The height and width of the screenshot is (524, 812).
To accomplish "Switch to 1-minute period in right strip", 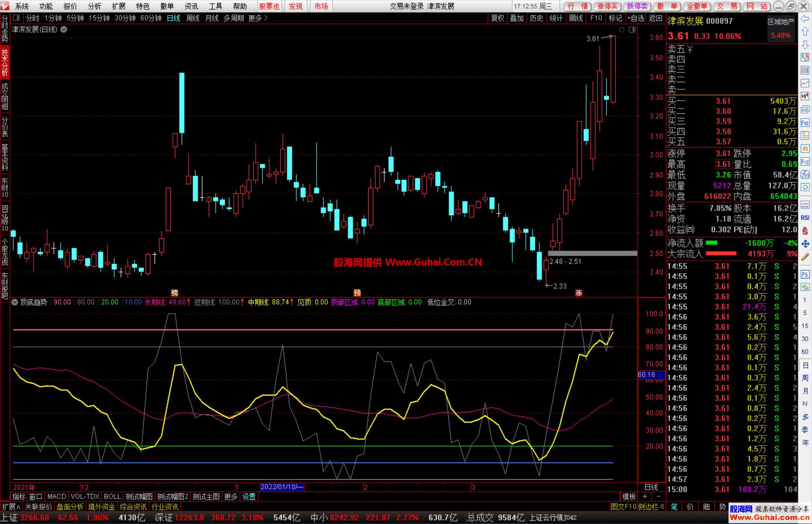I will (x=805, y=300).
